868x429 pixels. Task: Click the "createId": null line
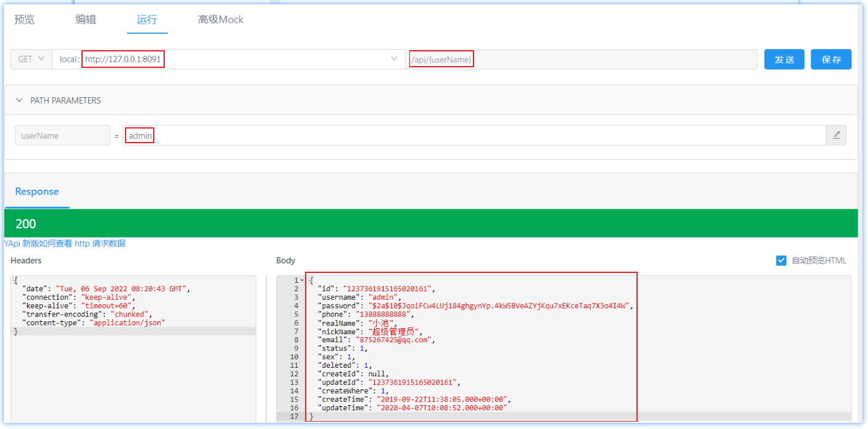point(353,374)
